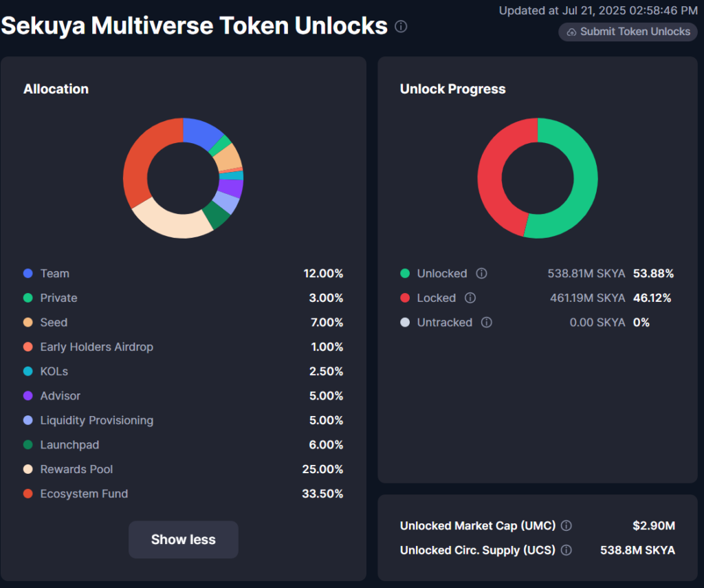Click the green Unlocked legend dot
The width and height of the screenshot is (704, 588).
405,273
